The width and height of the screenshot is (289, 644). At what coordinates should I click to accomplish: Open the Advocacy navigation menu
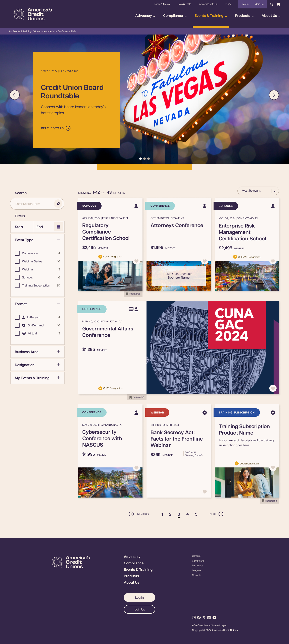tap(145, 16)
